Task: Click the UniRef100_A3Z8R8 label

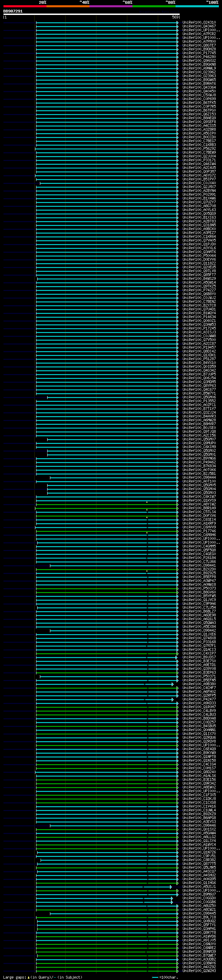Action: coord(199,129)
